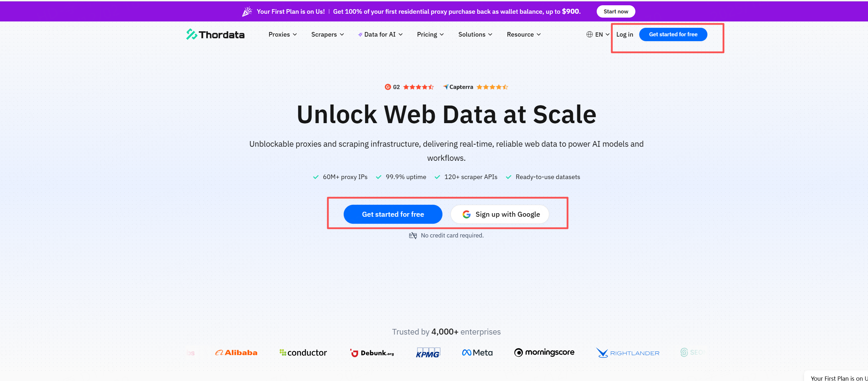
Task: Click the Meta logo
Action: click(477, 353)
